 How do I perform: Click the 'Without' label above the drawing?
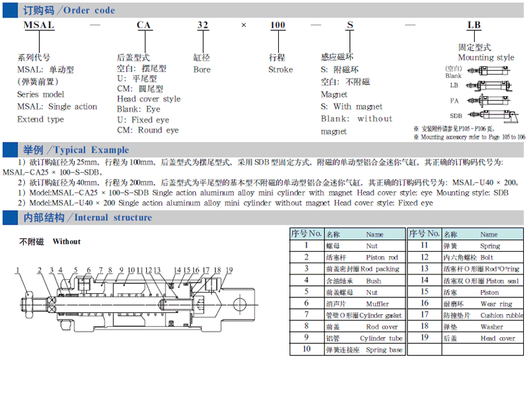(67, 242)
